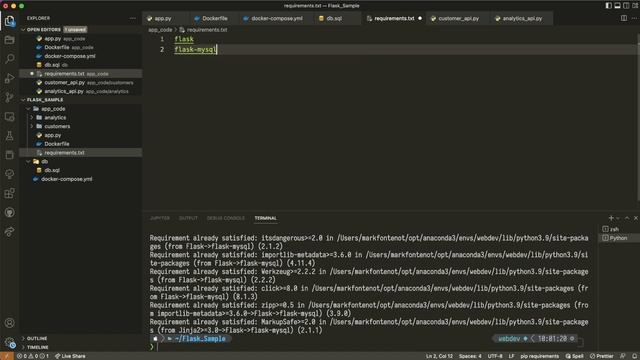Viewport: 640px width, 360px height.
Task: Split the editor to the right
Action: pos(624,18)
